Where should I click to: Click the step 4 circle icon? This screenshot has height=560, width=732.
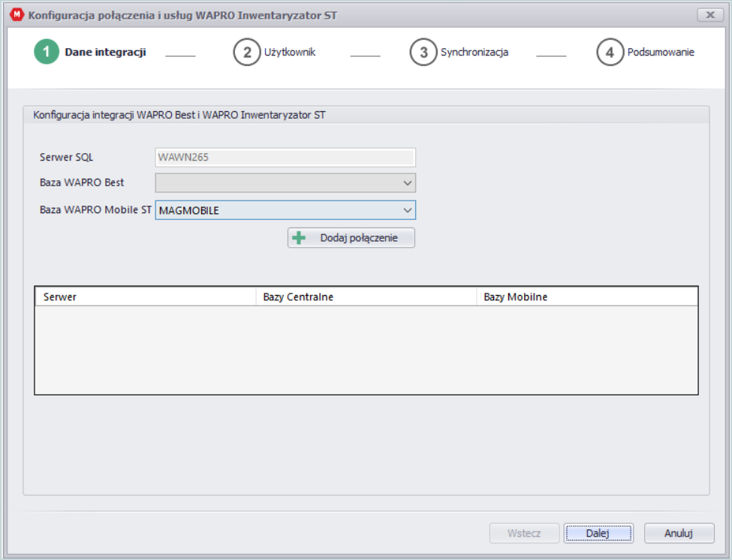click(610, 52)
